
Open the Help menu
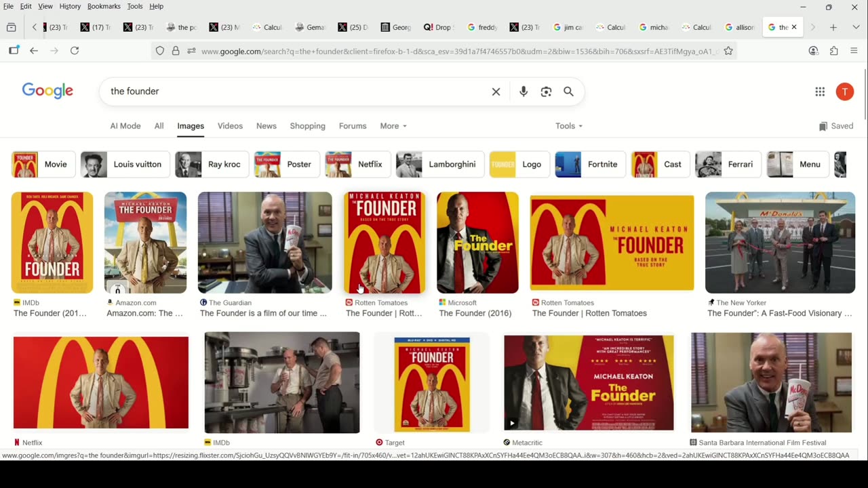coord(157,6)
